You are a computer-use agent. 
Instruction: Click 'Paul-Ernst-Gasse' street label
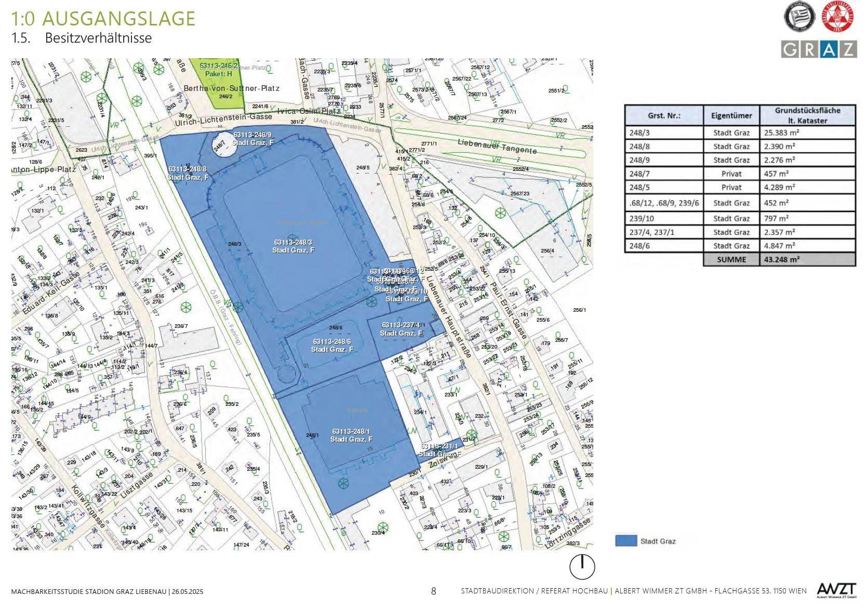(x=509, y=311)
